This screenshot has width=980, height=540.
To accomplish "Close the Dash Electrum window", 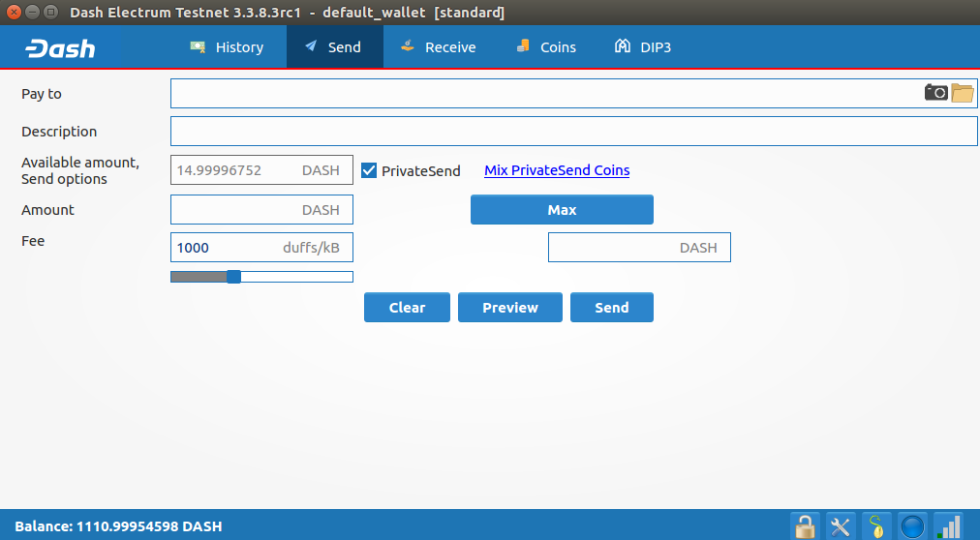I will (14, 12).
